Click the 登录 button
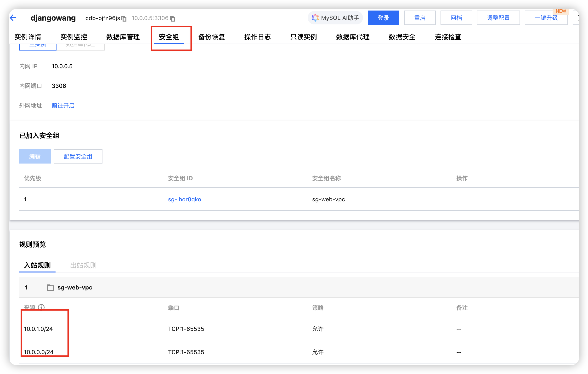Image resolution: width=588 pixels, height=374 pixels. pyautogui.click(x=383, y=18)
